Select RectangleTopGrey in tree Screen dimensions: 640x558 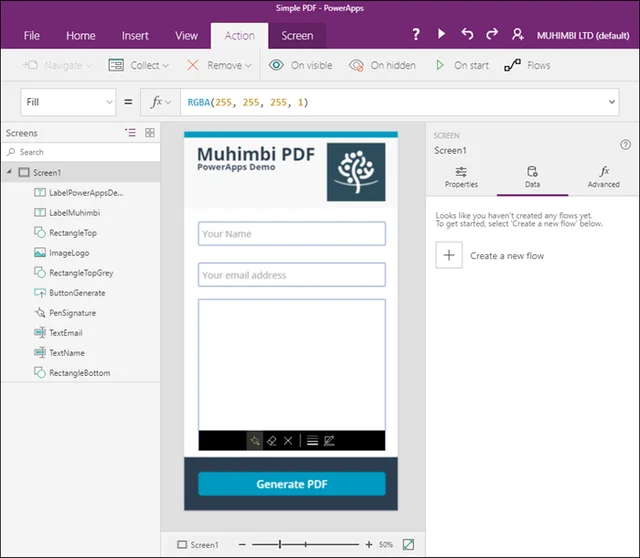click(x=81, y=273)
